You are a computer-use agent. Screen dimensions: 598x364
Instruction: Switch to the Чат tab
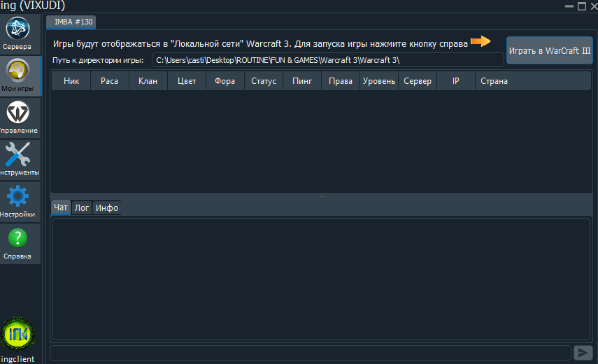pos(61,208)
